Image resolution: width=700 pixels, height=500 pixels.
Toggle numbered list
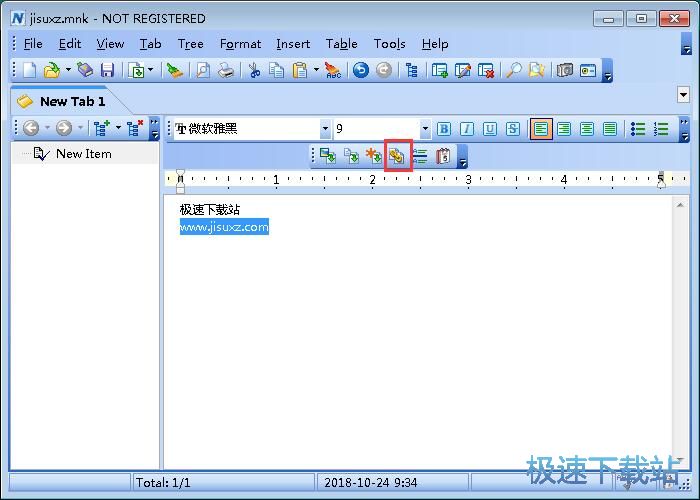click(x=661, y=129)
